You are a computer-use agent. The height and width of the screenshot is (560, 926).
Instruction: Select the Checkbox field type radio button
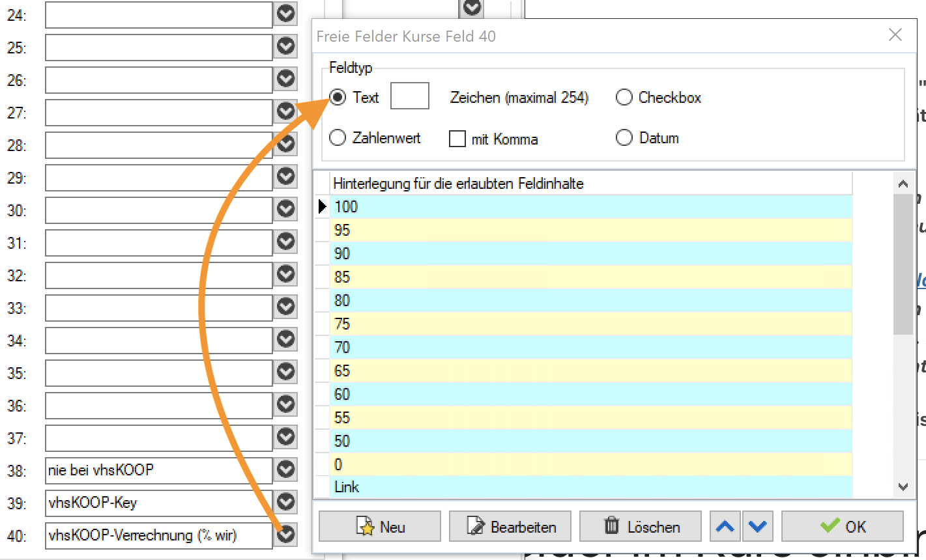624,97
